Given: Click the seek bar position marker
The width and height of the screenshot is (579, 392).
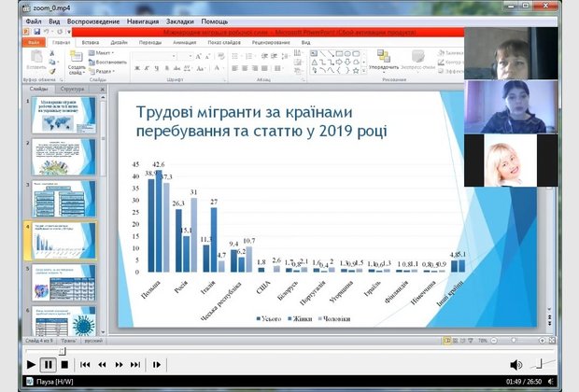Looking at the screenshot, I should (x=63, y=351).
